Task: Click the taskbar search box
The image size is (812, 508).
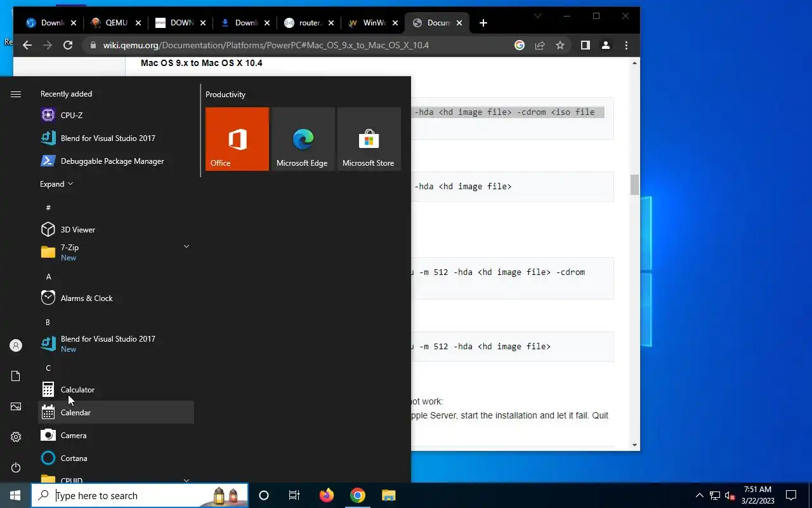Action: 140,495
